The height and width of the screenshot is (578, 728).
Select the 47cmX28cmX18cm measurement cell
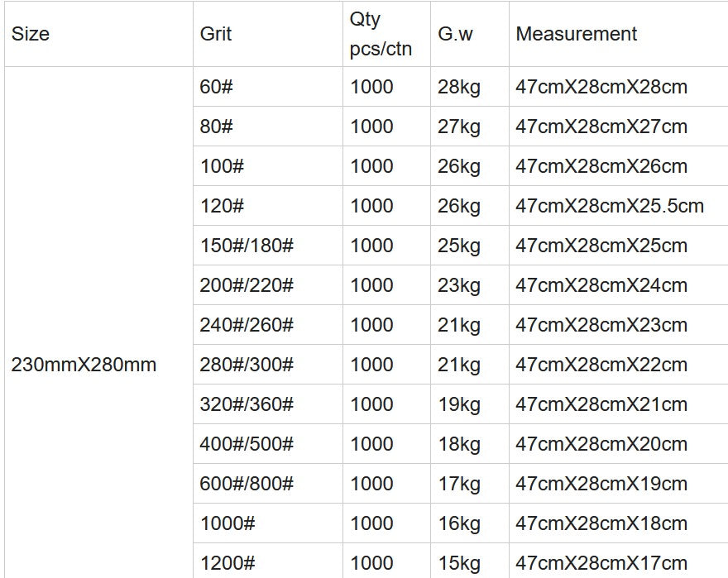[x=601, y=523]
